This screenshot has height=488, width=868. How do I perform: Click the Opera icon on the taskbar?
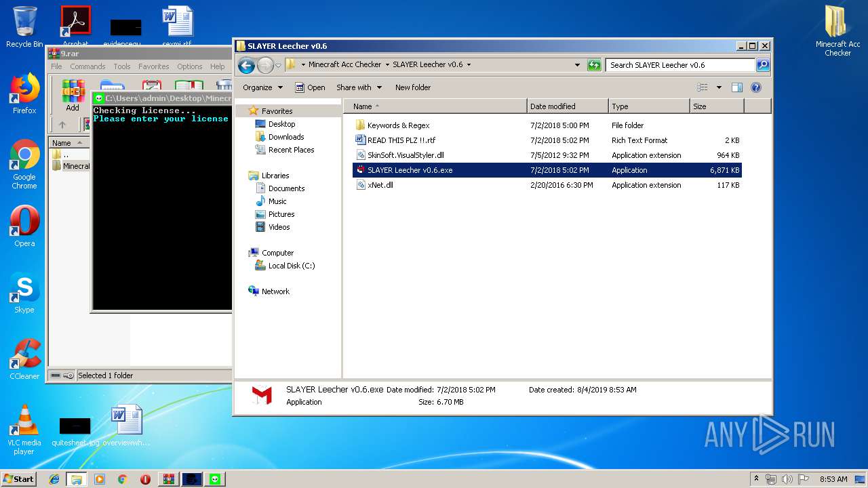point(145,479)
